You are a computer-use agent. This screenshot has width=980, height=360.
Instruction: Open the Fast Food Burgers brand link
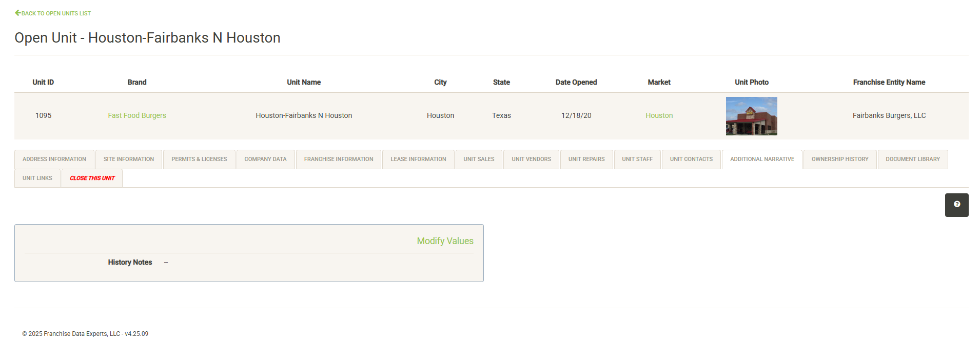tap(137, 115)
